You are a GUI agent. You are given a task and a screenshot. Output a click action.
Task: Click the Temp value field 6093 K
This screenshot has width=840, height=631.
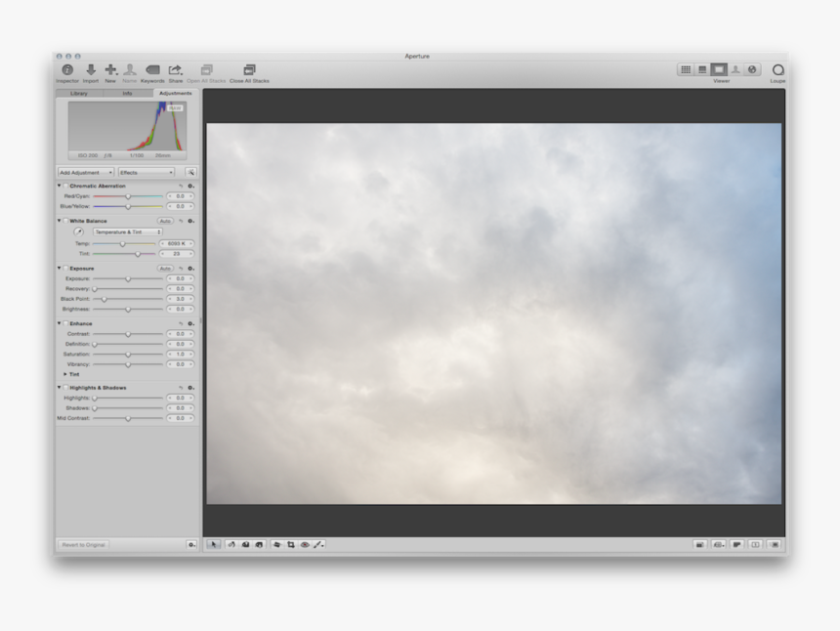click(176, 244)
